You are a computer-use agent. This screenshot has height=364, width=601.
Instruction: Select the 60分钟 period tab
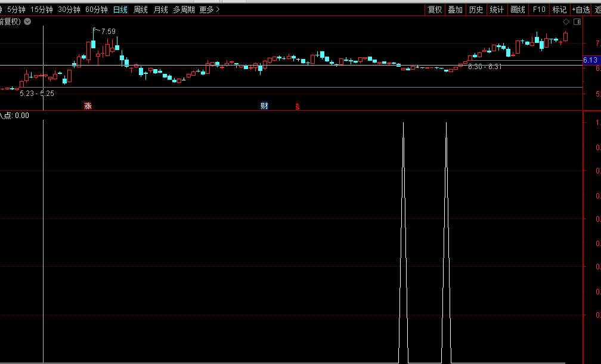pyautogui.click(x=97, y=10)
